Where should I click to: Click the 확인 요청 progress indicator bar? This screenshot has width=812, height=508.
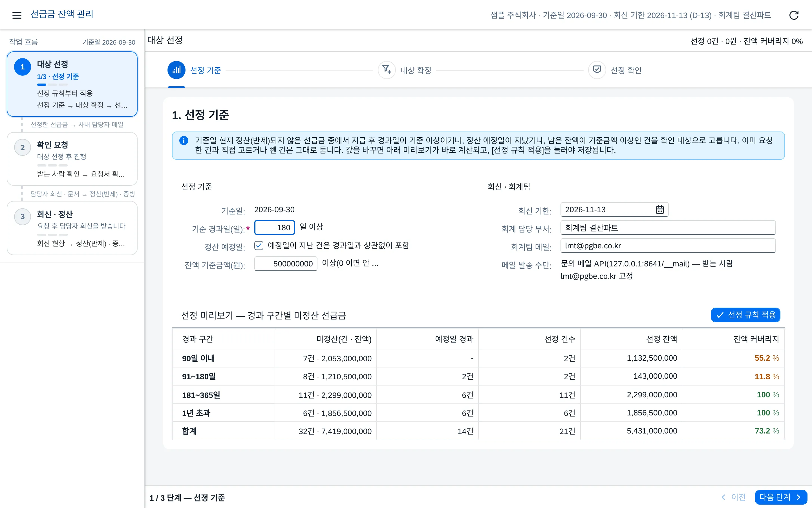[52, 165]
